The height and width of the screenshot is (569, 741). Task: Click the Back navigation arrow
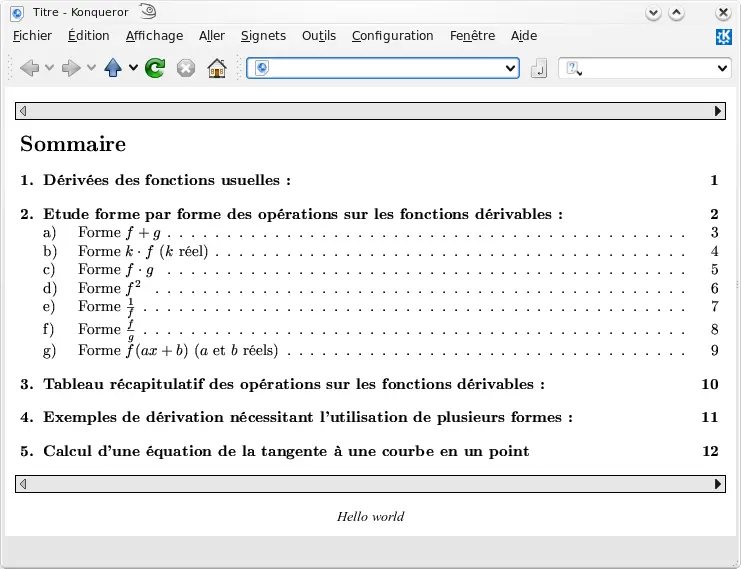point(29,68)
